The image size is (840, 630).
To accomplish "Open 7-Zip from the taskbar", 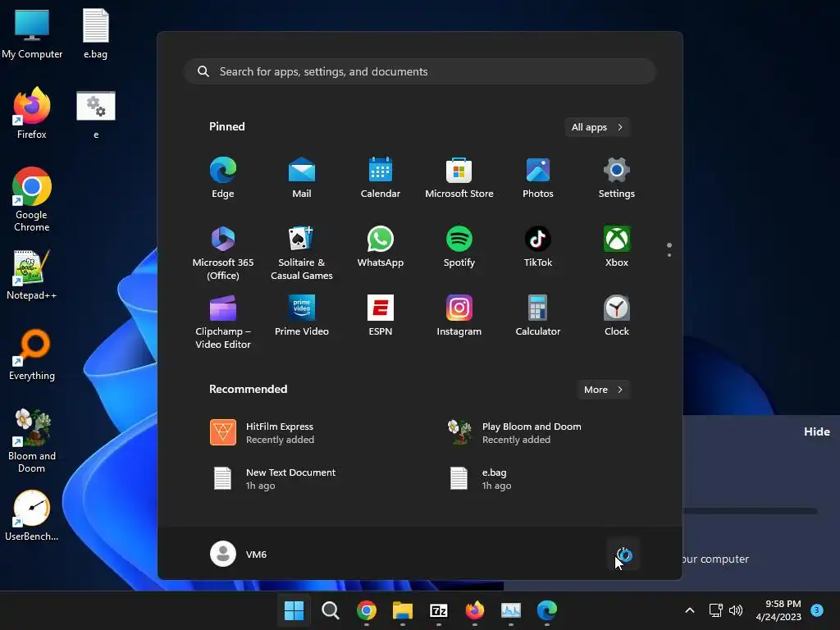I will tap(439, 610).
